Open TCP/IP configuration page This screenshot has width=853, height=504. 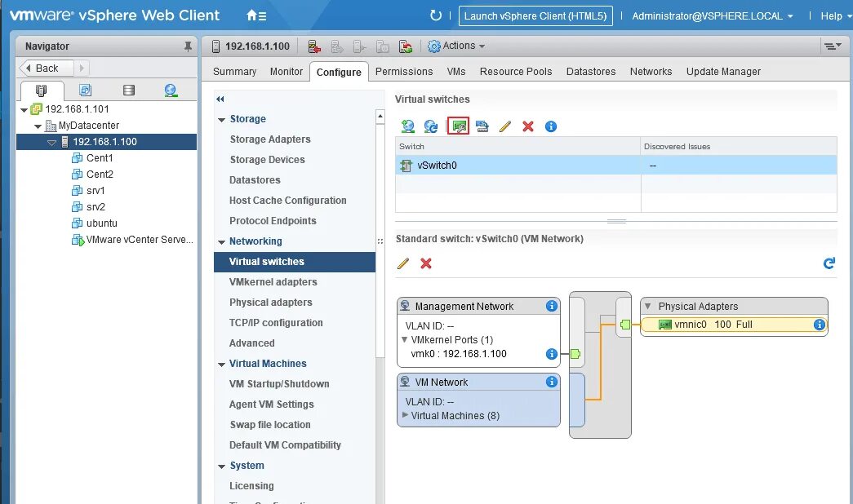(x=276, y=322)
